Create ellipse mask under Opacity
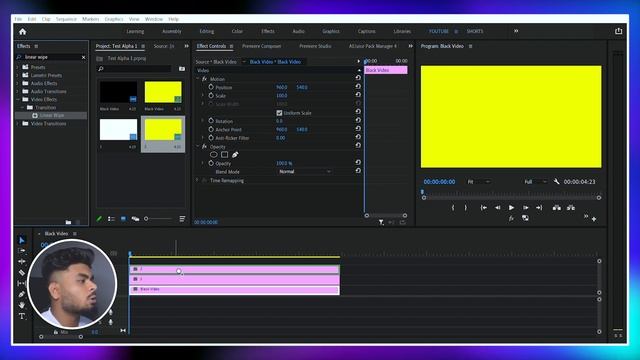Viewport: 640px width, 360px height. pyautogui.click(x=213, y=155)
